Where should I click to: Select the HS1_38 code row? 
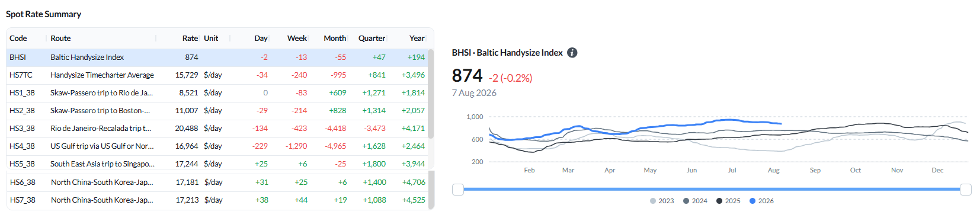pos(22,93)
